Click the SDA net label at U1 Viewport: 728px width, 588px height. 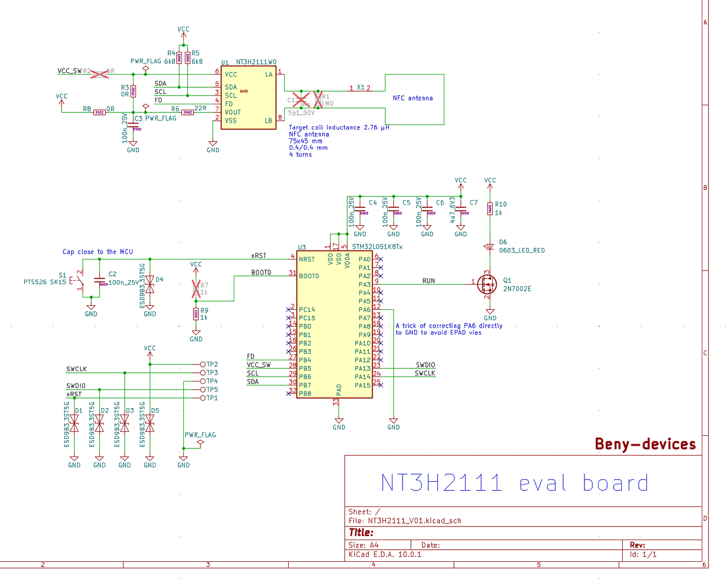coord(160,84)
